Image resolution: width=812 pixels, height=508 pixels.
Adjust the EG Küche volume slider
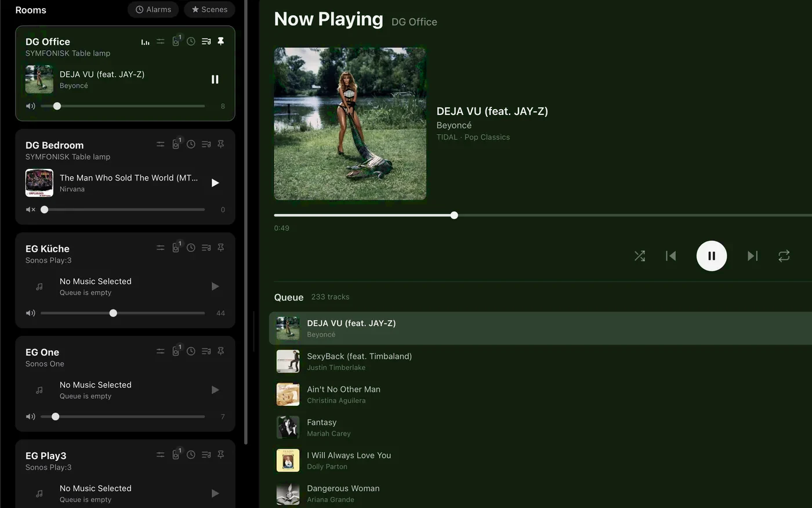click(x=123, y=313)
